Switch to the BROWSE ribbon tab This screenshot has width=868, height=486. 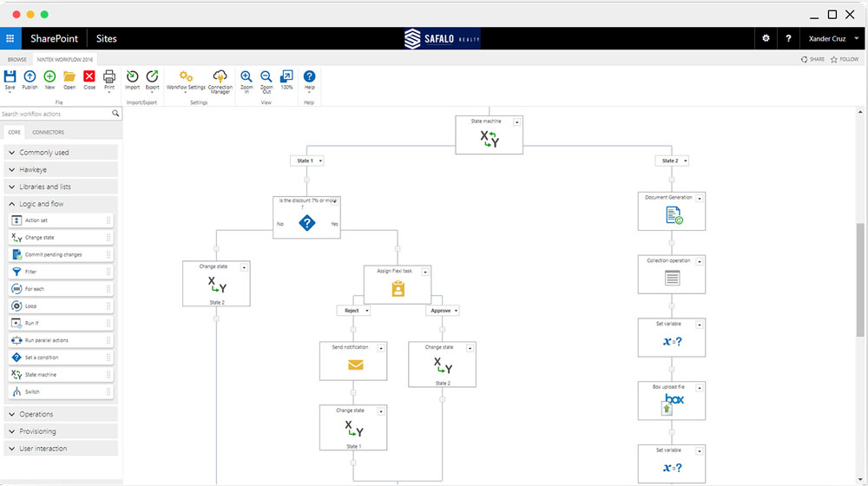(x=17, y=59)
